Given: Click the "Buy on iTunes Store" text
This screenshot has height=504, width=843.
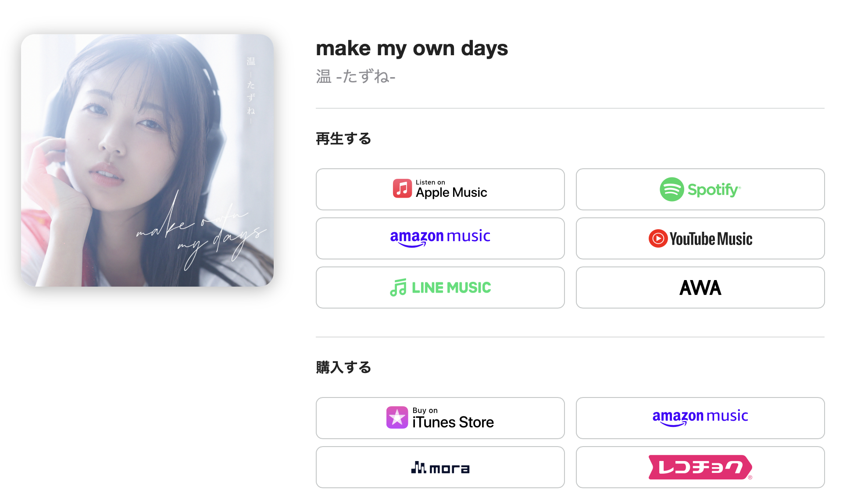Looking at the screenshot, I should 453,418.
